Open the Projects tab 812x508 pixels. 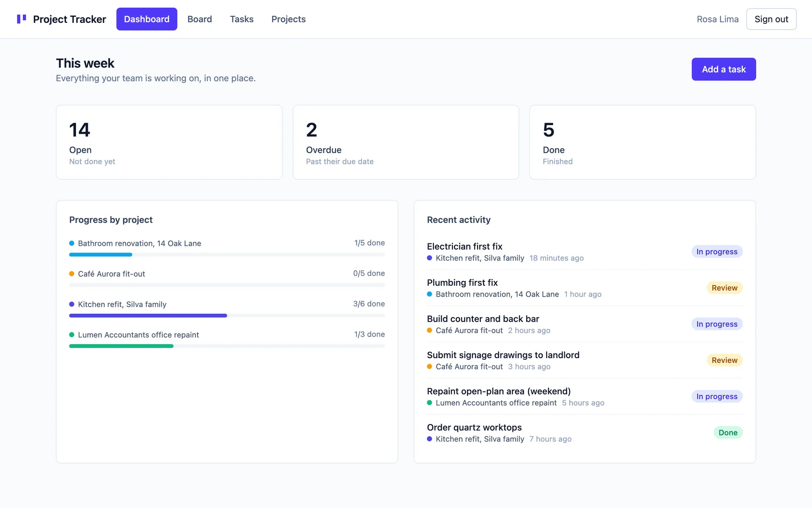click(x=288, y=19)
